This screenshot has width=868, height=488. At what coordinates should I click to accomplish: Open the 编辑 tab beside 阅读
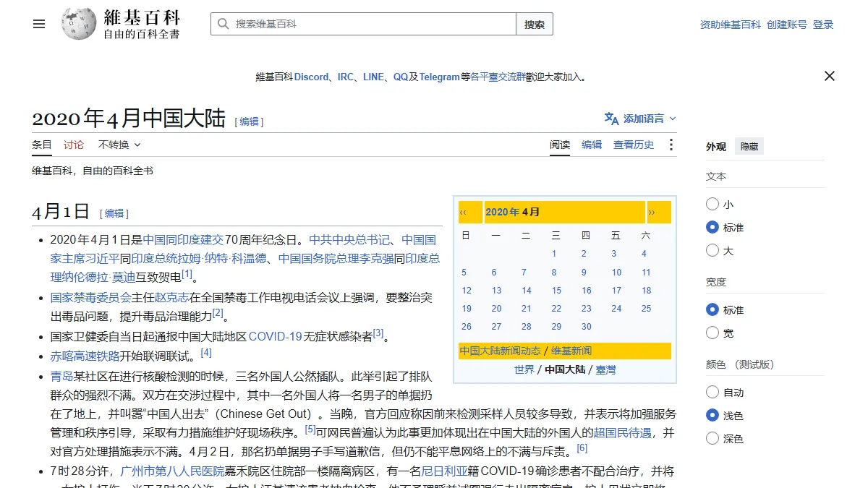click(592, 145)
